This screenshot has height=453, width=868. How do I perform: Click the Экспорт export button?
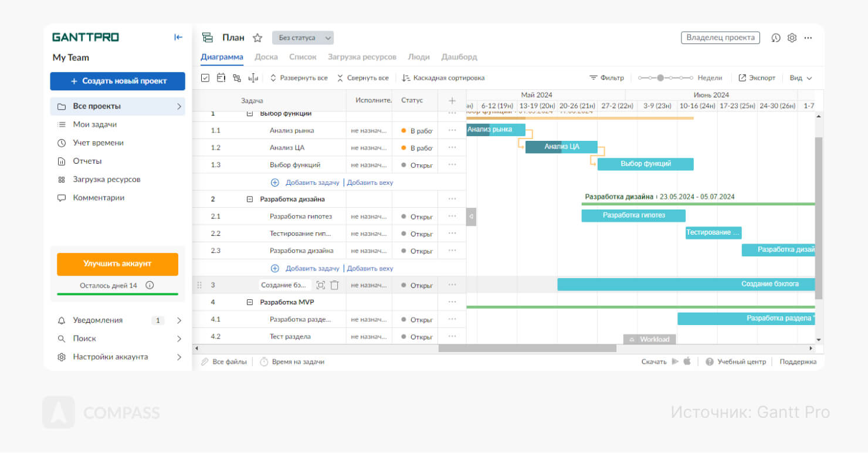tap(757, 78)
